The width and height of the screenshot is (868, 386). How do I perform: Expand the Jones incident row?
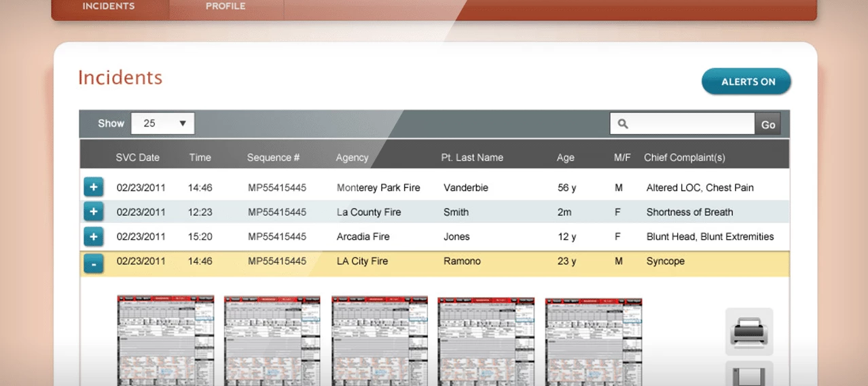[94, 236]
